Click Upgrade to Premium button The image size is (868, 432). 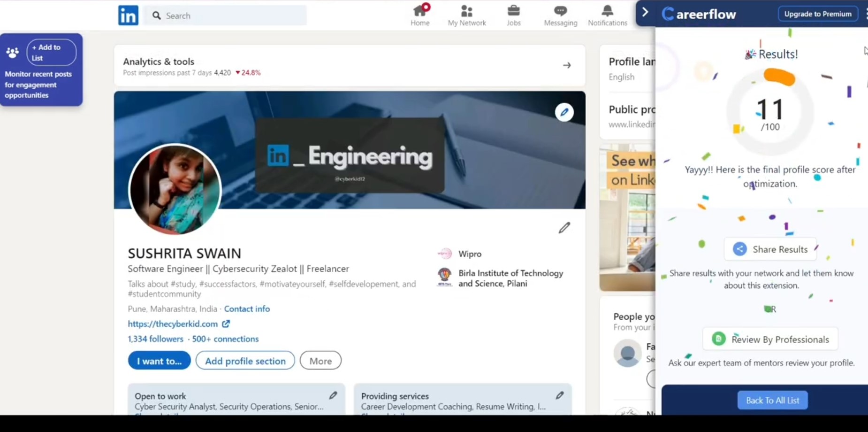point(818,14)
